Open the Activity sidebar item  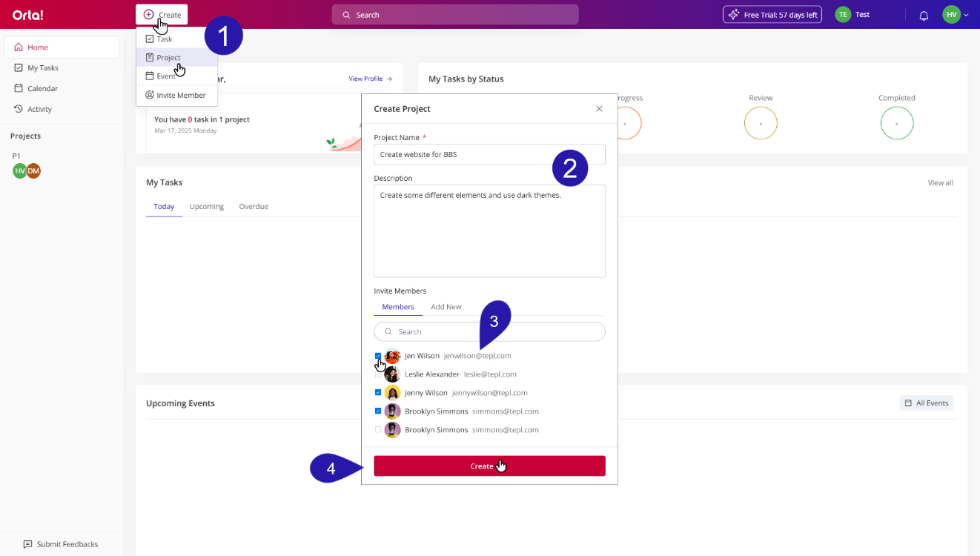click(x=39, y=109)
